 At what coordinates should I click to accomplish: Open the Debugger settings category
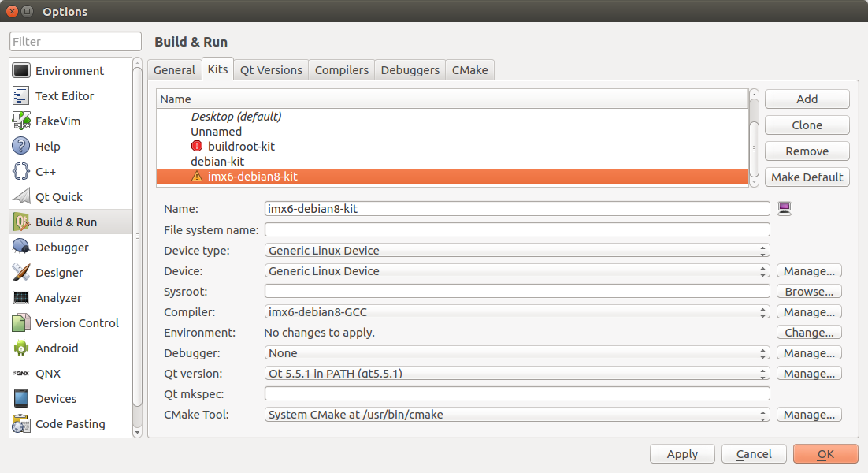(61, 248)
